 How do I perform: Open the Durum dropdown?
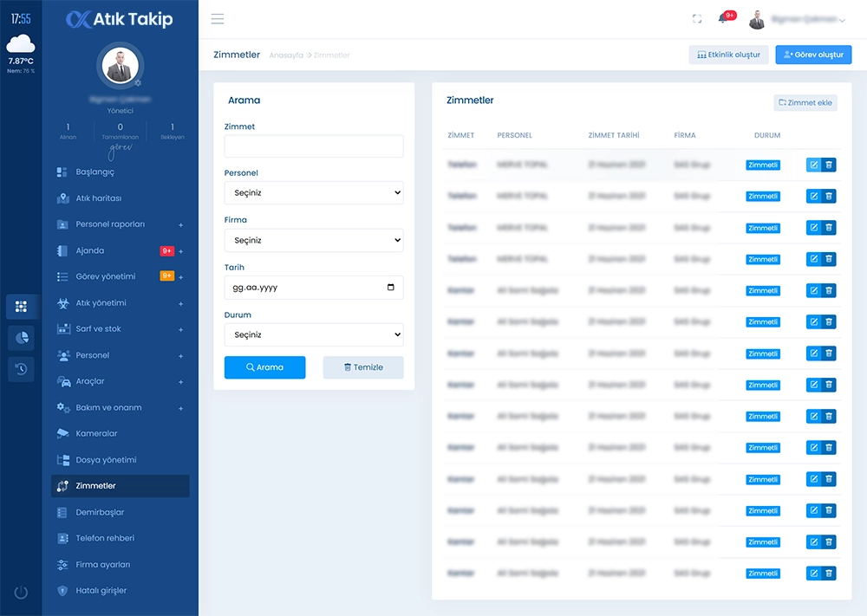pos(314,334)
